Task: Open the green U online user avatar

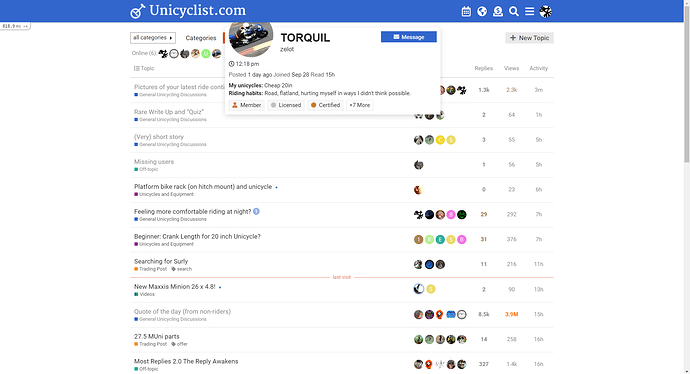Action: coord(206,54)
